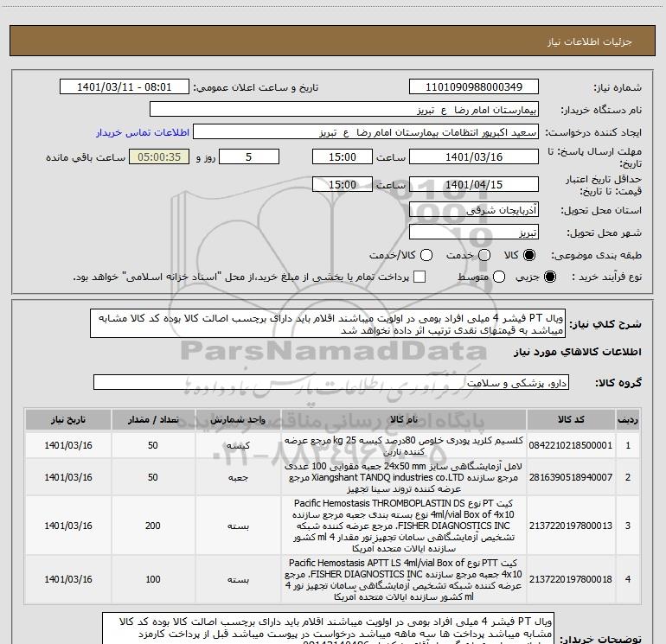Click the price validity time 15:00 field
The image size is (666, 644).
tap(343, 184)
